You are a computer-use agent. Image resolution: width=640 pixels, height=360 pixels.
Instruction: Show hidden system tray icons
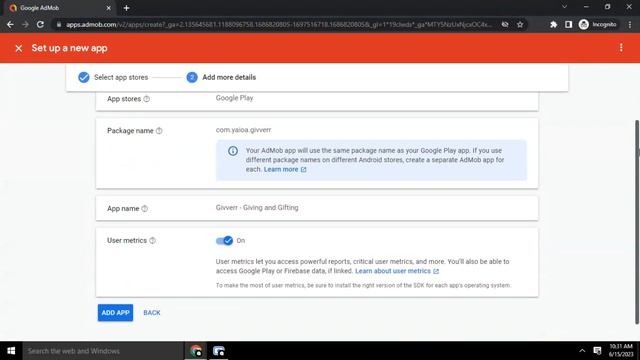click(x=582, y=351)
